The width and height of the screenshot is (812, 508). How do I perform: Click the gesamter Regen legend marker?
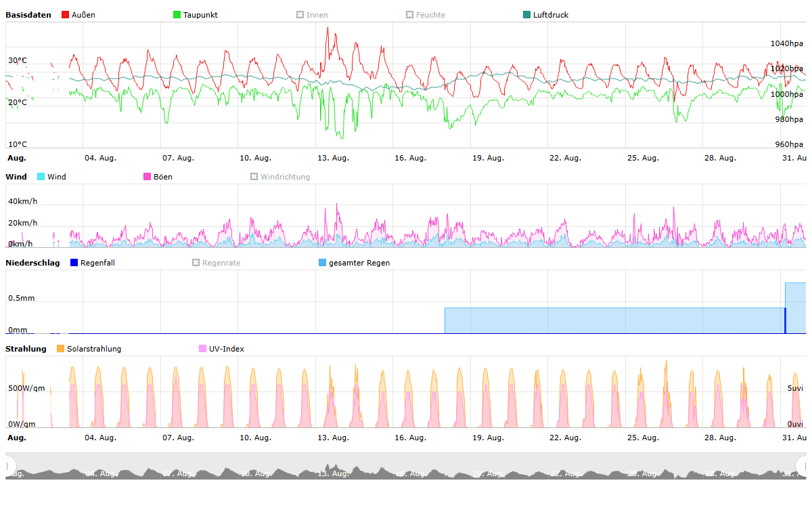(323, 263)
